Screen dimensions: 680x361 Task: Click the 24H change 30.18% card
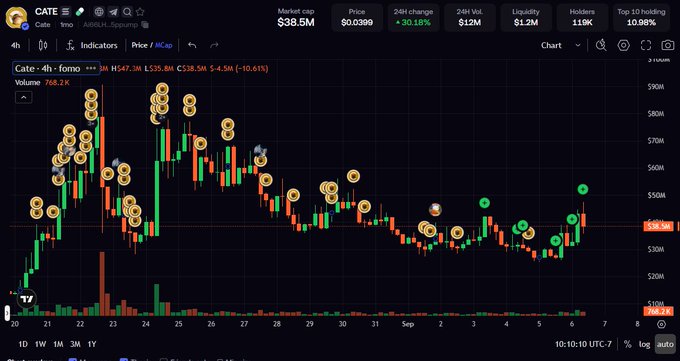coord(413,18)
